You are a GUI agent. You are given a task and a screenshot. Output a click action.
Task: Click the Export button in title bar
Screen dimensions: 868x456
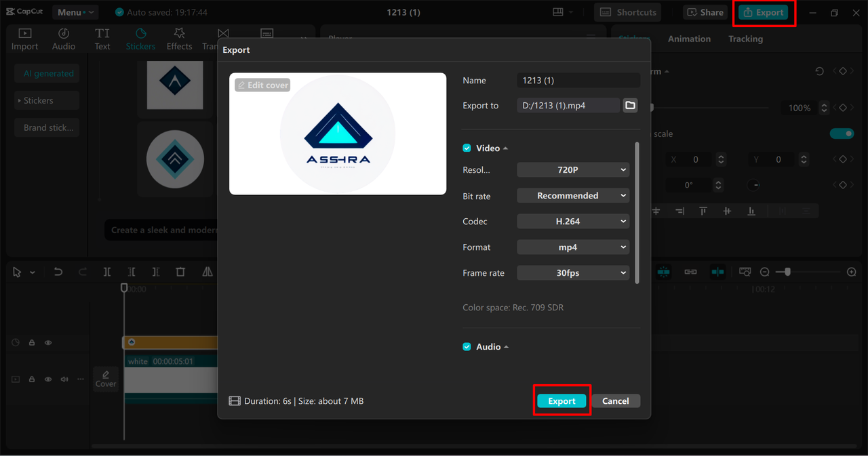click(x=764, y=12)
